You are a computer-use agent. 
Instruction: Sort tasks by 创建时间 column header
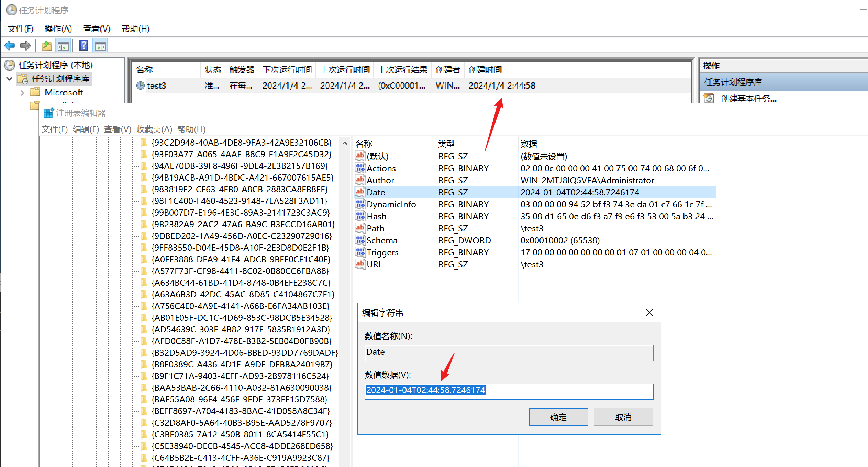tap(485, 70)
